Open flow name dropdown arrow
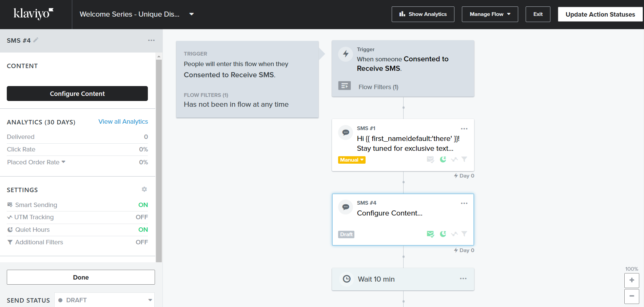644x307 pixels. click(191, 14)
